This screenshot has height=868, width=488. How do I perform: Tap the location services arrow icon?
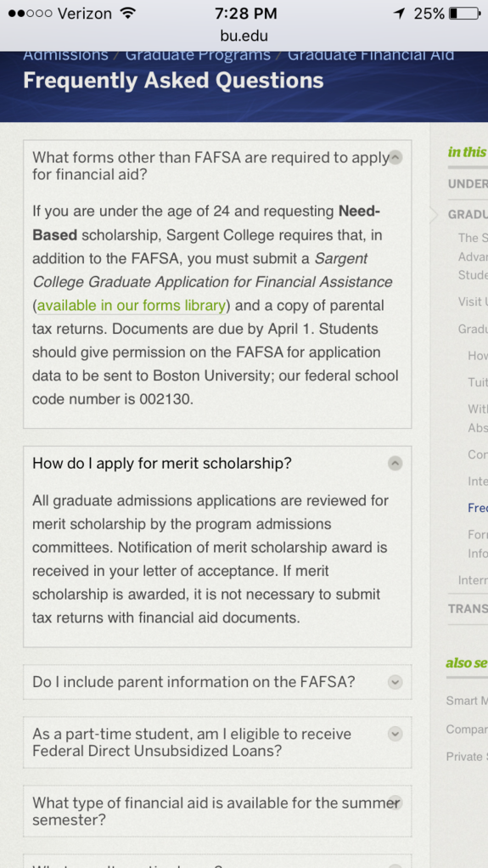point(400,14)
